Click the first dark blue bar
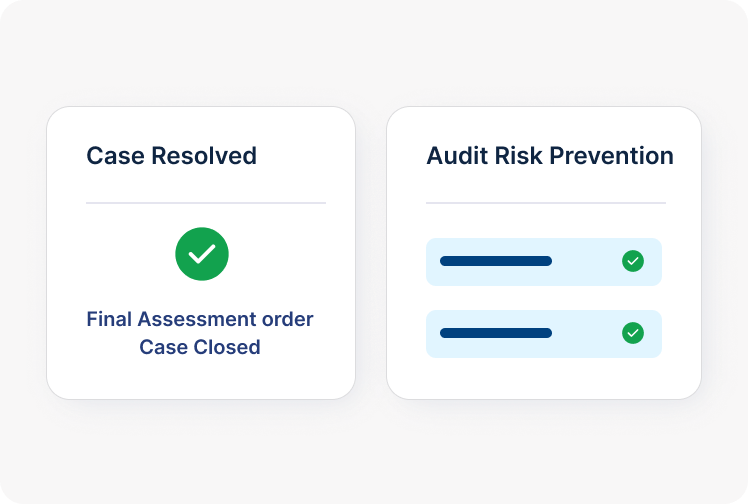The width and height of the screenshot is (748, 504). (496, 261)
